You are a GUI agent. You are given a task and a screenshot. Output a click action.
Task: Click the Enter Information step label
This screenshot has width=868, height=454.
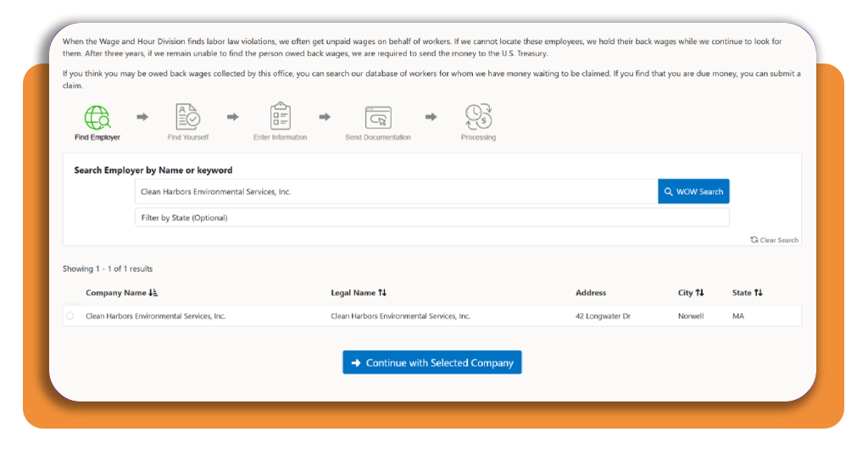pos(280,137)
